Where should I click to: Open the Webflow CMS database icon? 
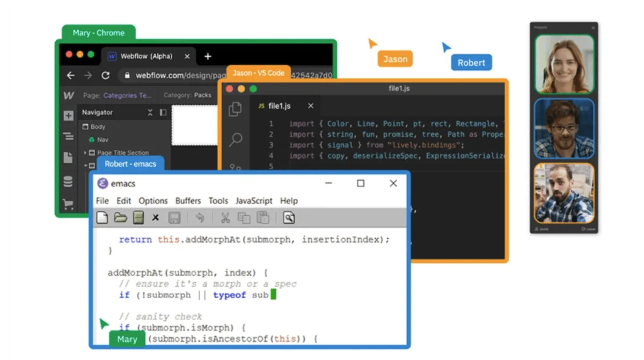coord(68,182)
